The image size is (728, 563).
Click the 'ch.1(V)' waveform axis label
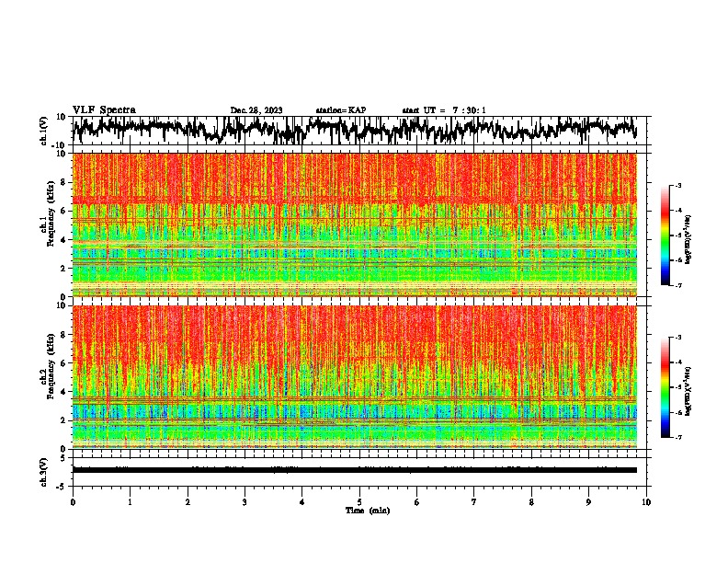45,131
